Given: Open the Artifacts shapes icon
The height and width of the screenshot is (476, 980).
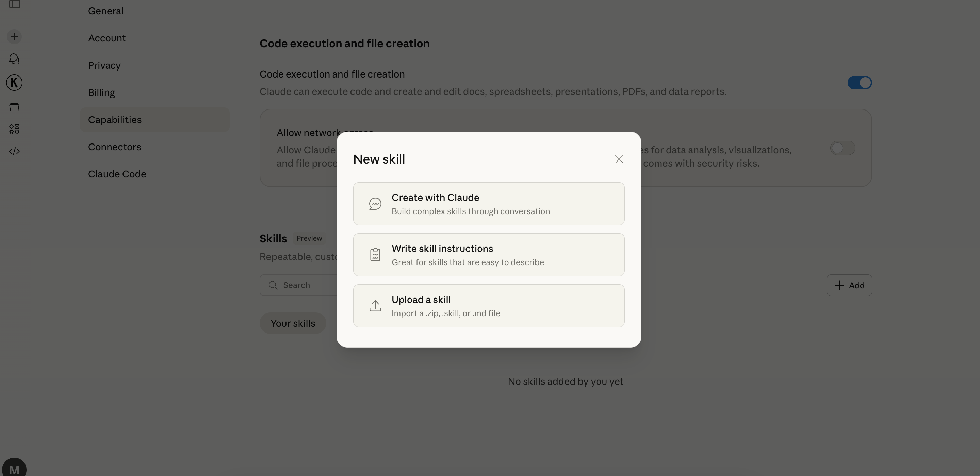Looking at the screenshot, I should pyautogui.click(x=14, y=129).
